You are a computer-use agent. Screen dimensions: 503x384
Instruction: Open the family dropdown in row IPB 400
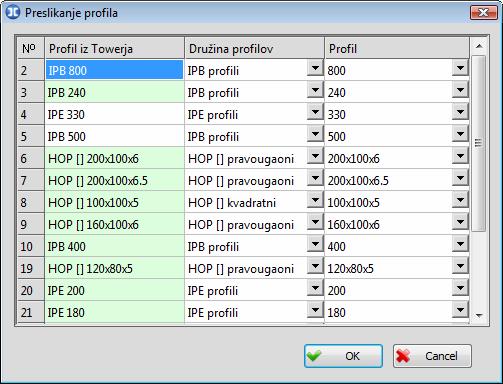315,244
